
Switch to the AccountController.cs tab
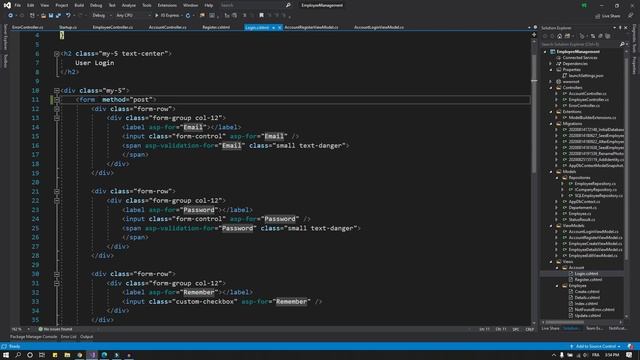point(167,27)
